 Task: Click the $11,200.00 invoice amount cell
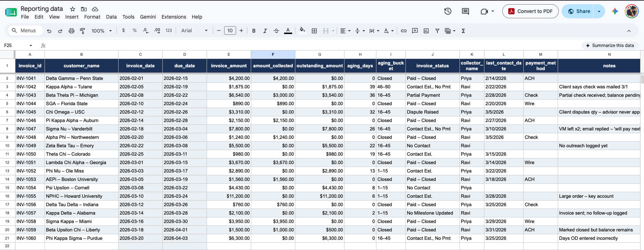[229, 196]
